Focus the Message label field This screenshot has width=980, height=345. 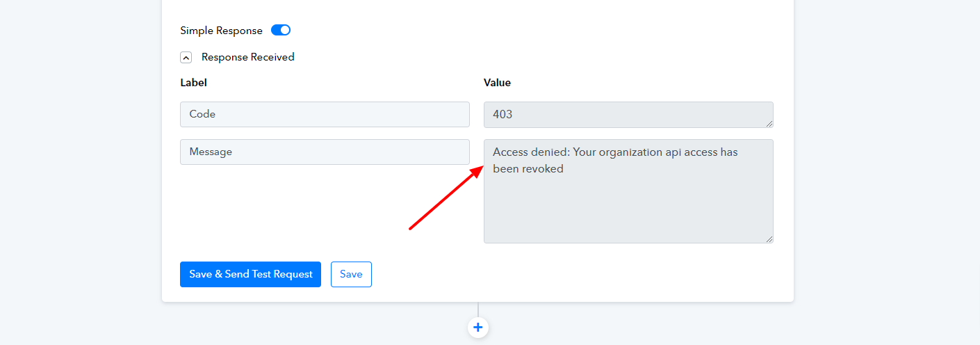(325, 152)
